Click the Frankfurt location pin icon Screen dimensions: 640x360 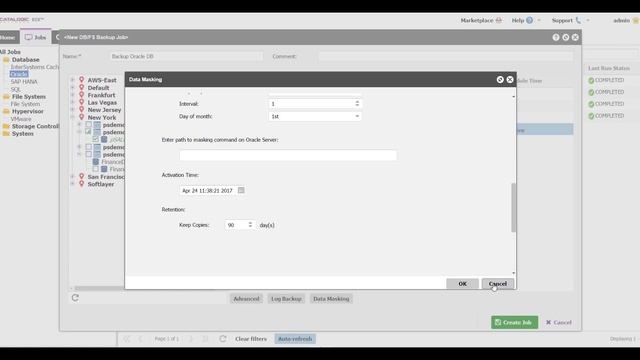(x=82, y=95)
